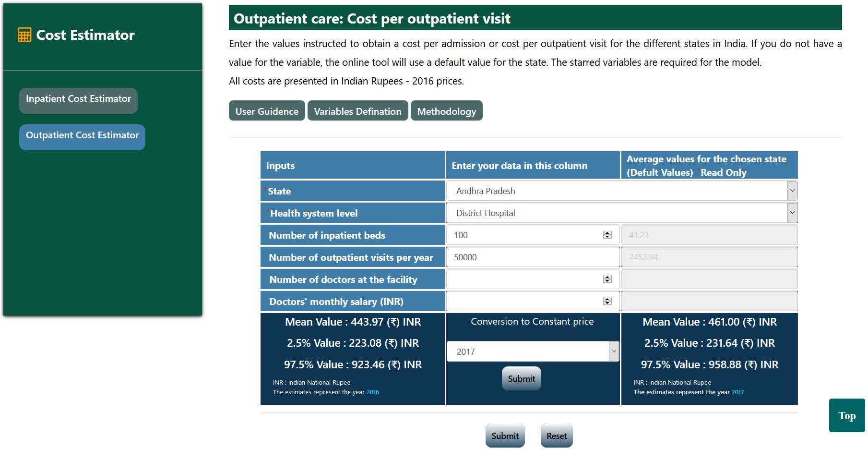Click the Cost Estimator calculator icon
The image size is (868, 449).
coord(24,35)
